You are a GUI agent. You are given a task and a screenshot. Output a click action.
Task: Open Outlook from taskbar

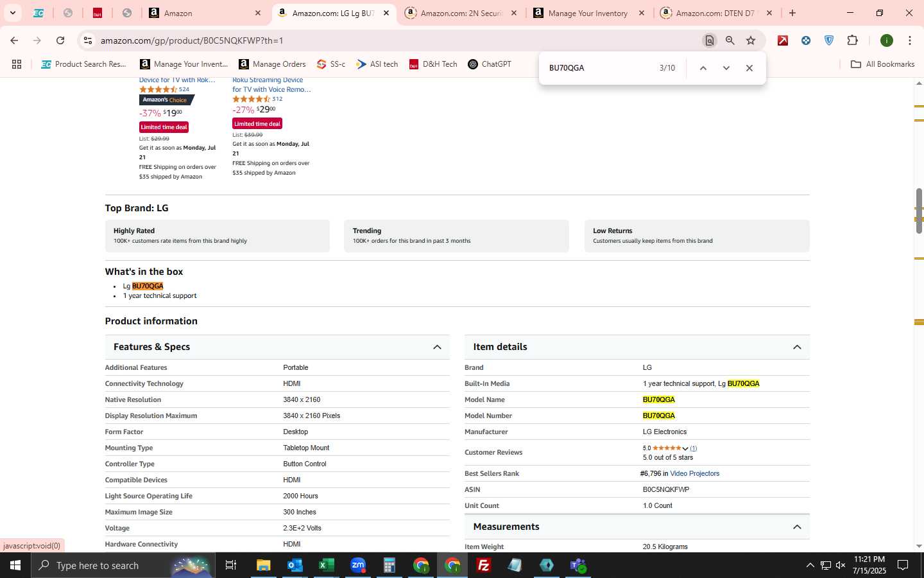[x=295, y=565]
